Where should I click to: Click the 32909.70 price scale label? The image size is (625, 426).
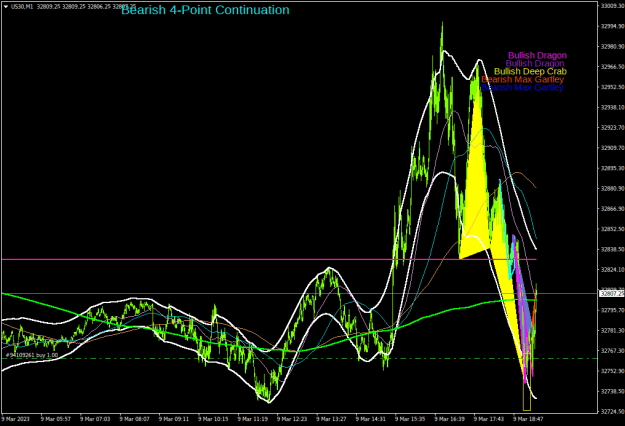[612, 148]
